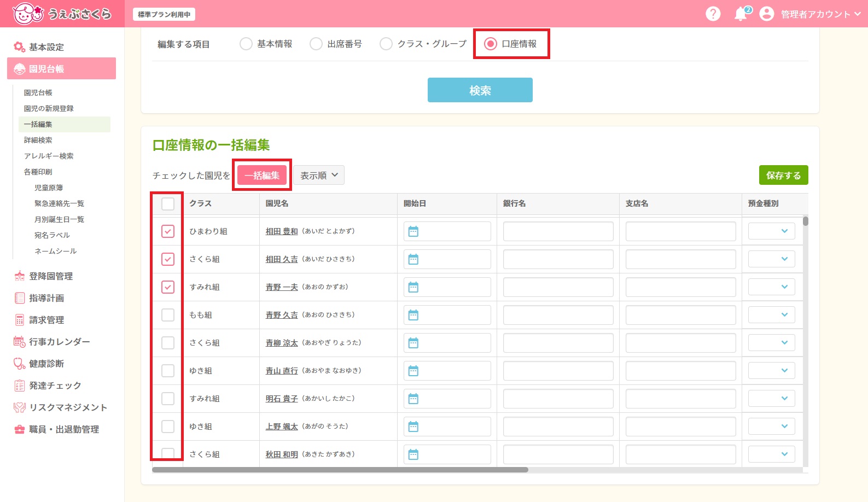Open 預金種別 dropdown for 青野 久吉

(x=771, y=315)
